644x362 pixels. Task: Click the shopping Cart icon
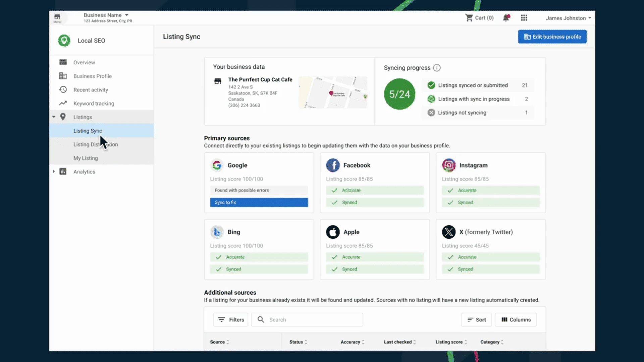(x=469, y=18)
